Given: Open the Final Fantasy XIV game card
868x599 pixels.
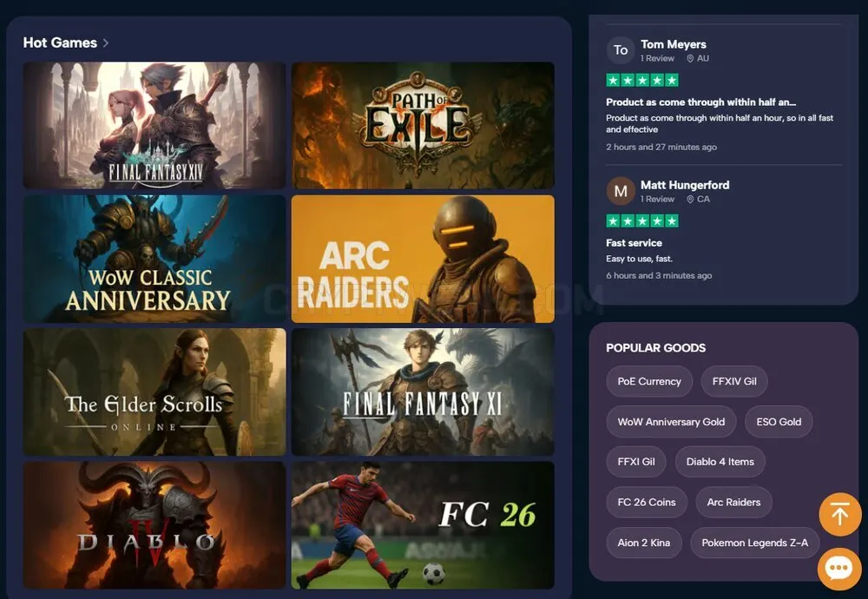Looking at the screenshot, I should pos(155,125).
